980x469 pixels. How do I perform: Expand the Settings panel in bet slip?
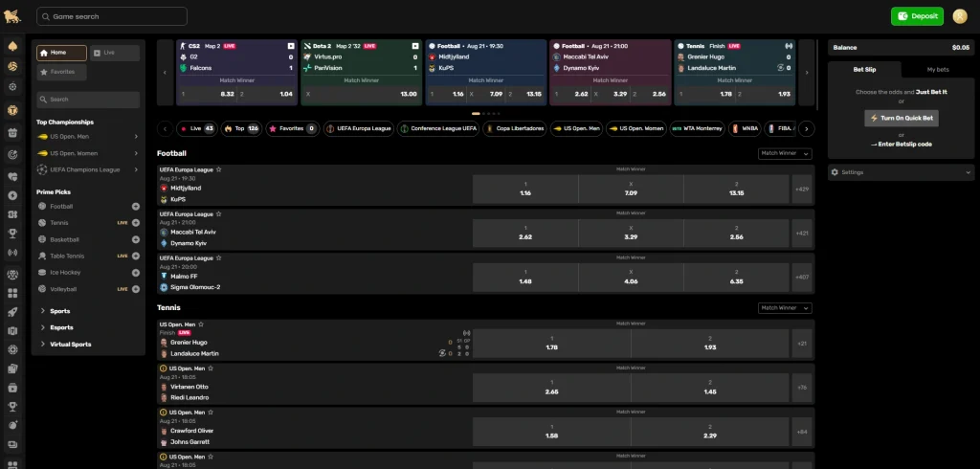coord(901,172)
